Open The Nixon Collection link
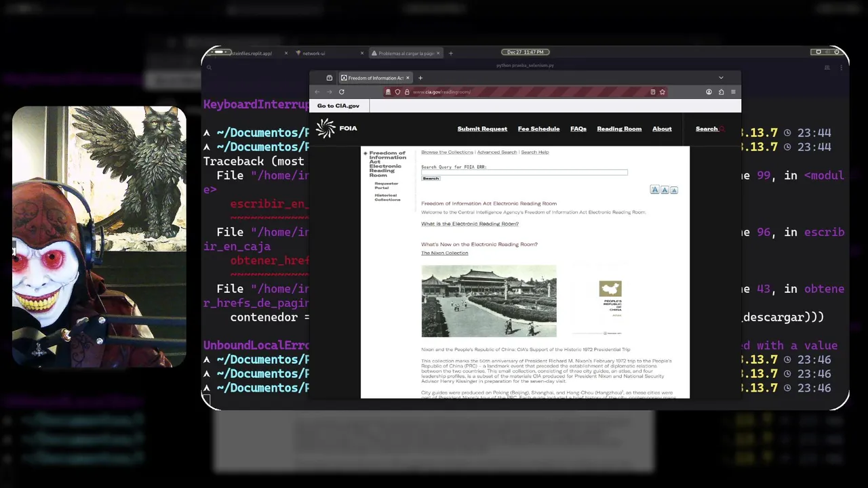 [444, 253]
